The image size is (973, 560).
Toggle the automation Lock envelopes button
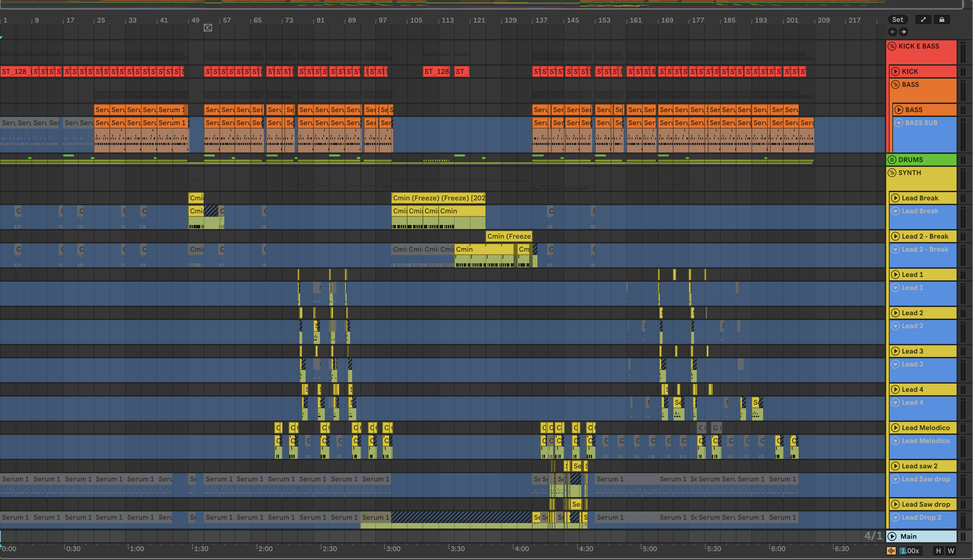click(942, 19)
